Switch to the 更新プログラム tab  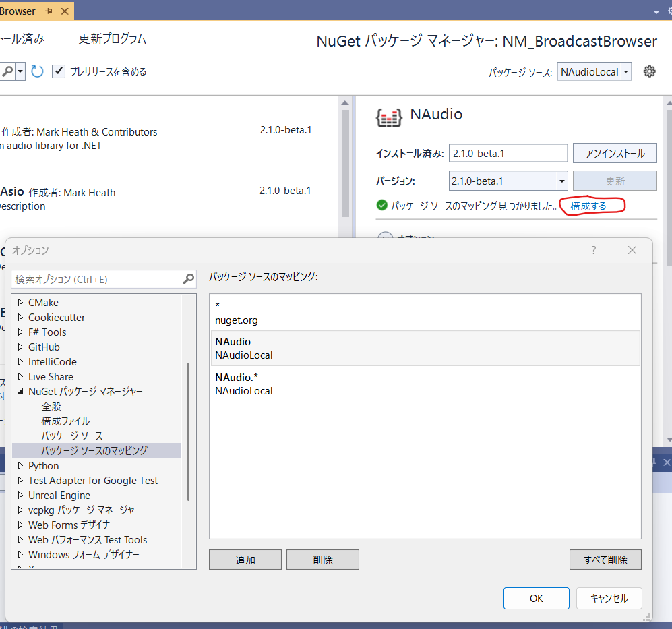click(113, 38)
